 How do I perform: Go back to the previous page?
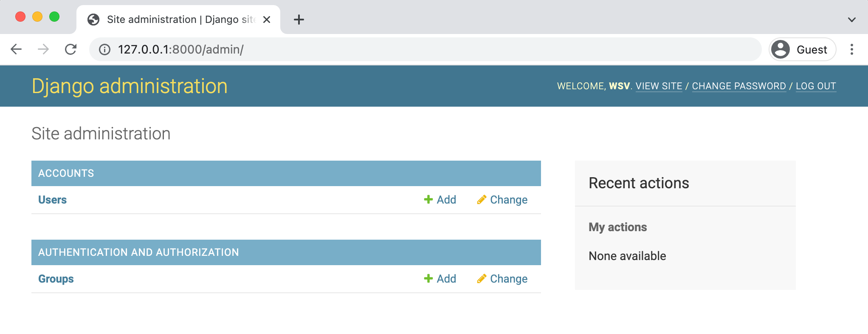[x=16, y=49]
